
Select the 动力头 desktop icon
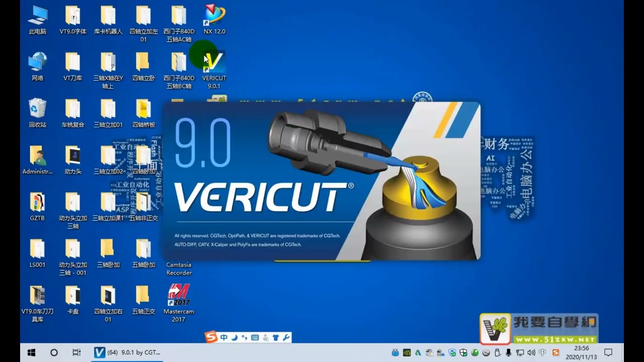(x=73, y=160)
